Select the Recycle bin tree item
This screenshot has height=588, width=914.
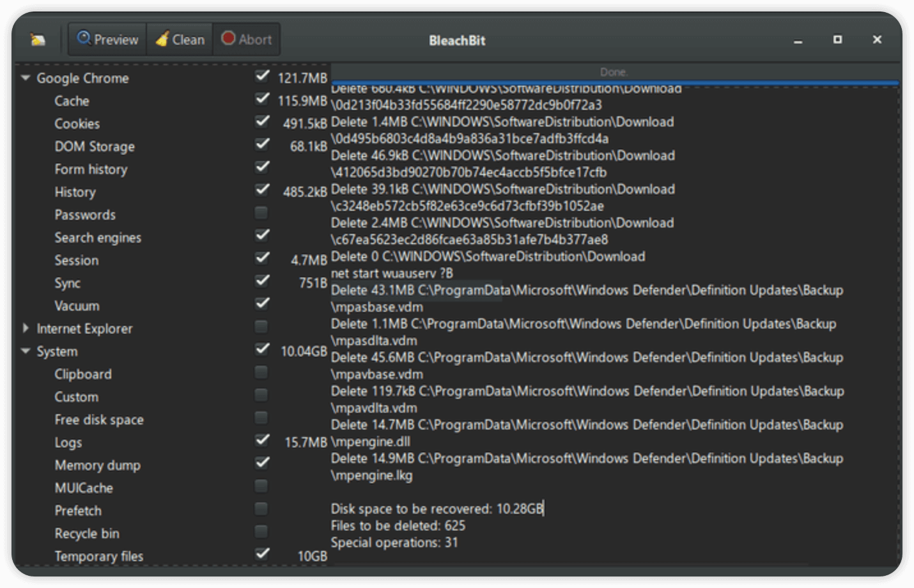[x=87, y=533]
